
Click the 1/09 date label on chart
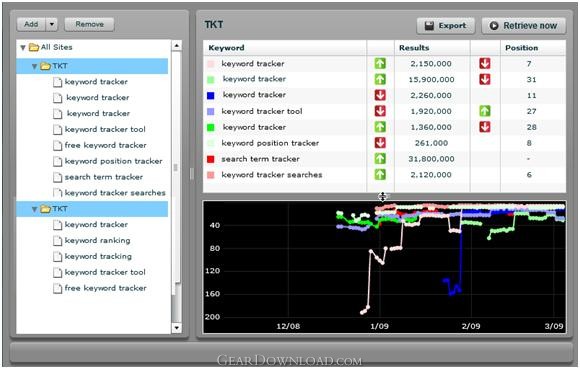tap(380, 326)
